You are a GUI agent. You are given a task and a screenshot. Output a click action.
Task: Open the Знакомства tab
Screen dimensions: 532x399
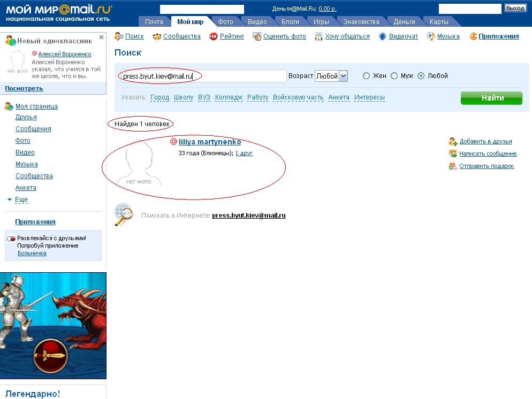point(361,22)
